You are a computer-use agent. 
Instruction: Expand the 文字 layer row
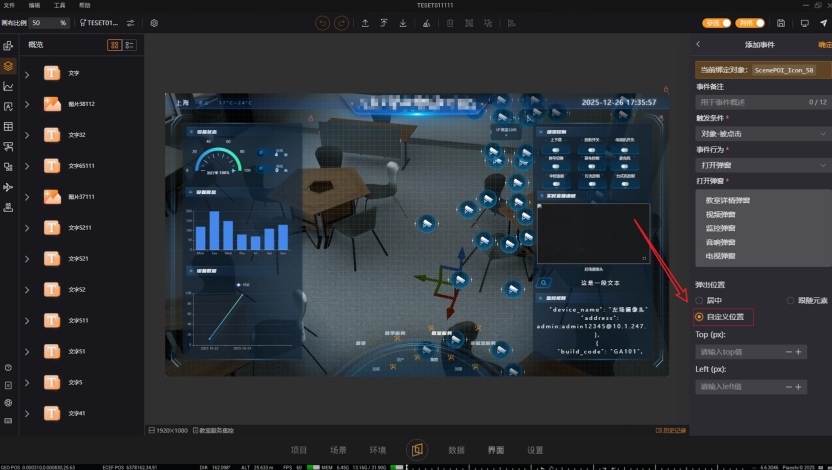pyautogui.click(x=27, y=74)
